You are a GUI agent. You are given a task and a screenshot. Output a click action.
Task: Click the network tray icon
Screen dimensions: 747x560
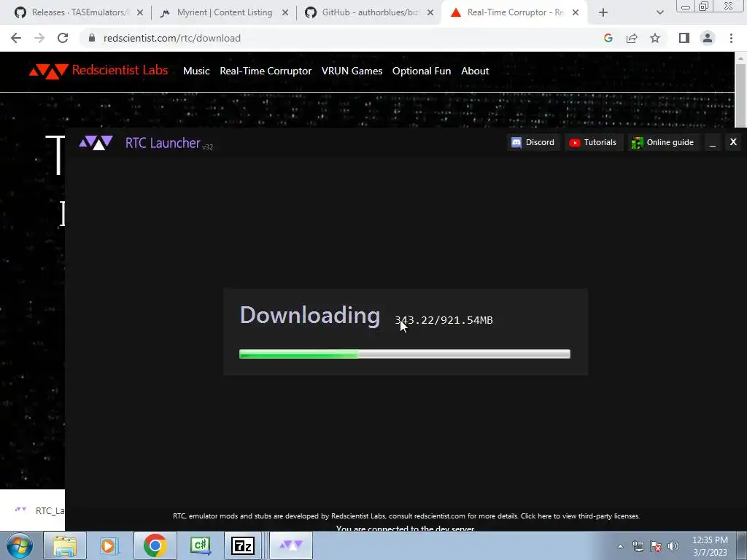pyautogui.click(x=638, y=546)
